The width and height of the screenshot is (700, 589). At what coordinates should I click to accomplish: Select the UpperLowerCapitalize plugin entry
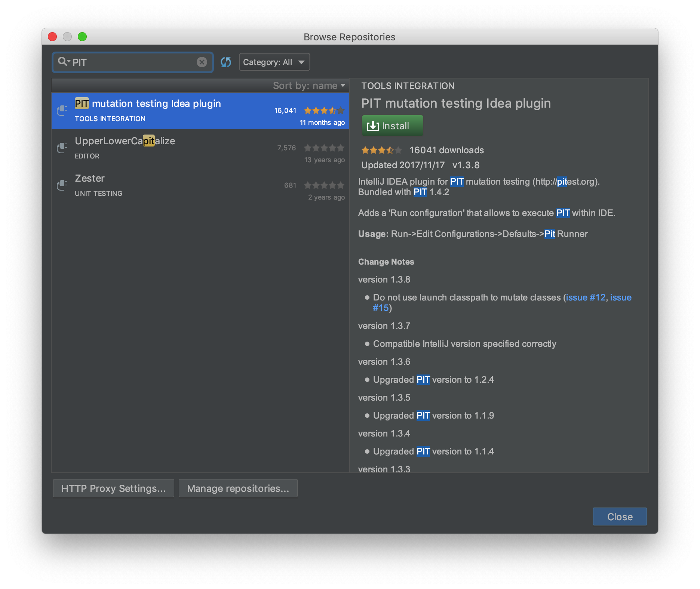tap(150, 148)
